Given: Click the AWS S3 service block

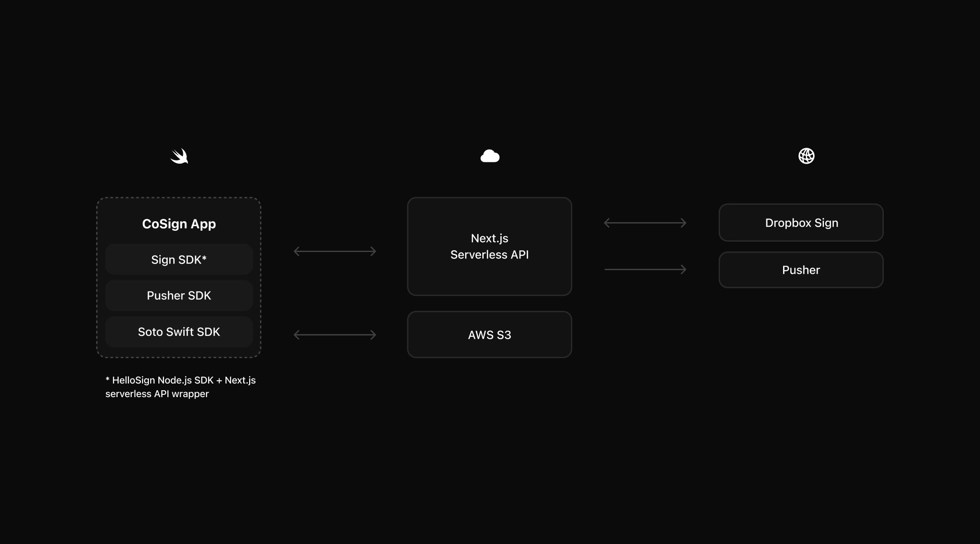Looking at the screenshot, I should pos(490,334).
